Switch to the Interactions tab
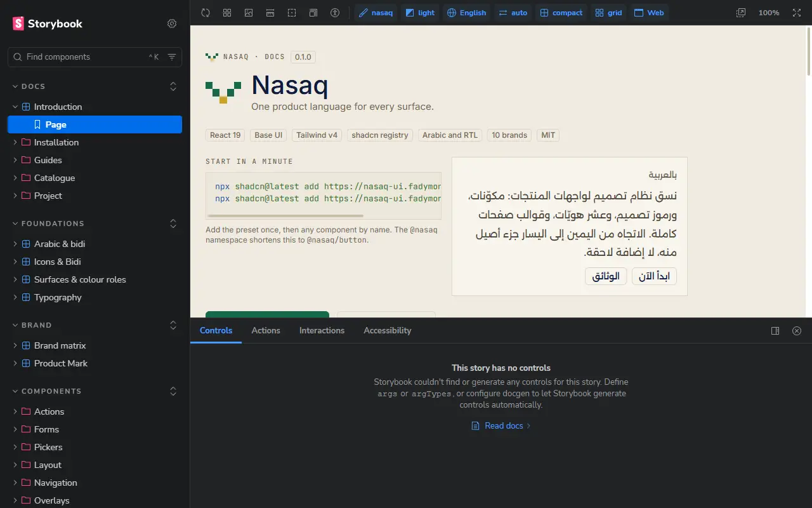The height and width of the screenshot is (508, 812). point(322,331)
